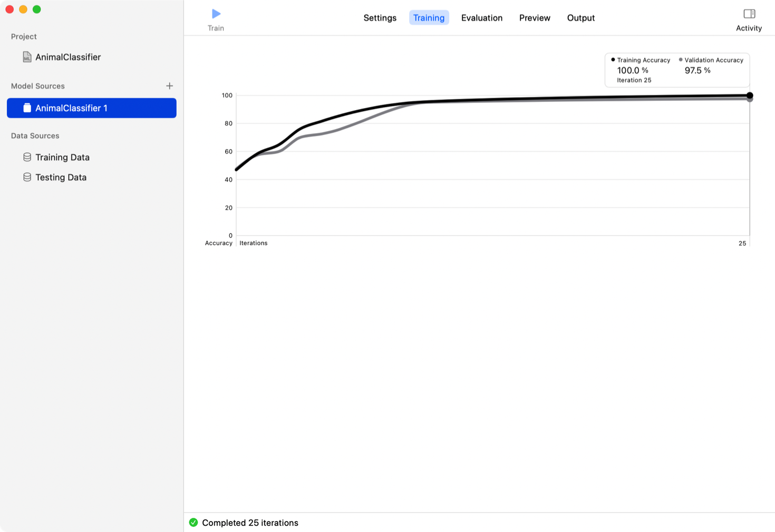Go to the Output tab

coord(580,18)
